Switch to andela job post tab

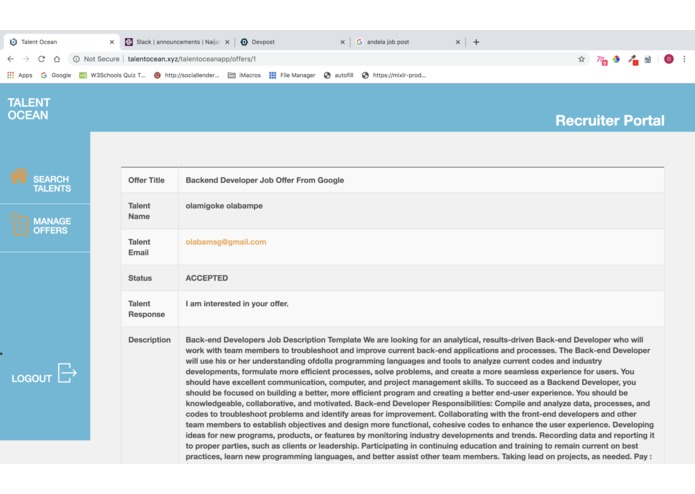point(408,42)
